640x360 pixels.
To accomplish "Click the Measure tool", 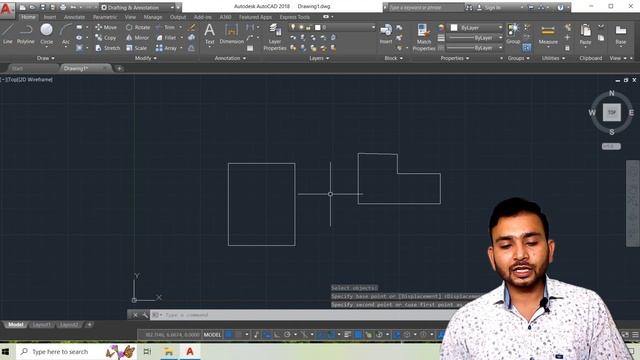I will click(x=548, y=34).
